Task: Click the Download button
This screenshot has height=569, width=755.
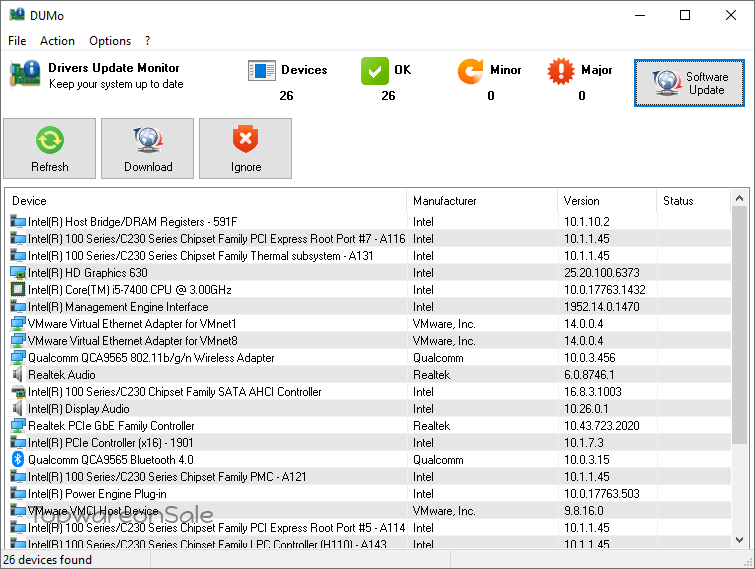Action: click(147, 149)
